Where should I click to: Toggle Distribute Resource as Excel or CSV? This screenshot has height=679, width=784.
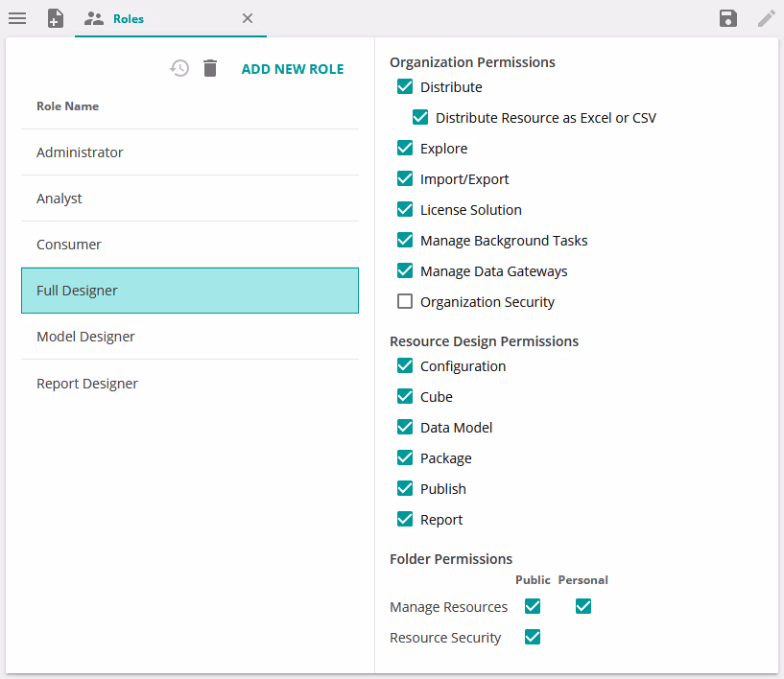coord(420,118)
